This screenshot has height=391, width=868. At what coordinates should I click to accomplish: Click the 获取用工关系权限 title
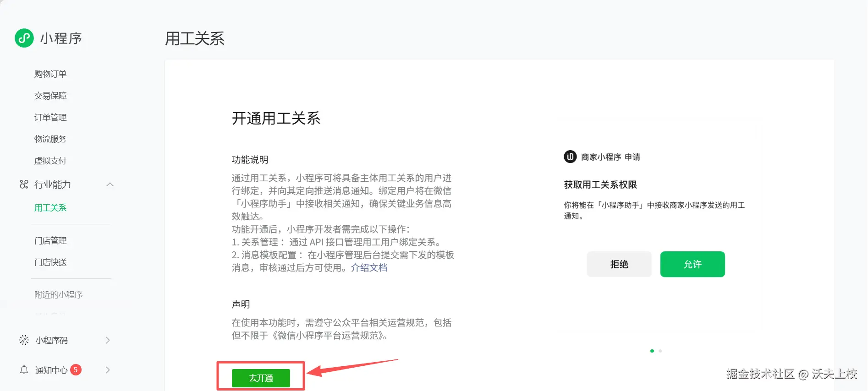pos(600,185)
